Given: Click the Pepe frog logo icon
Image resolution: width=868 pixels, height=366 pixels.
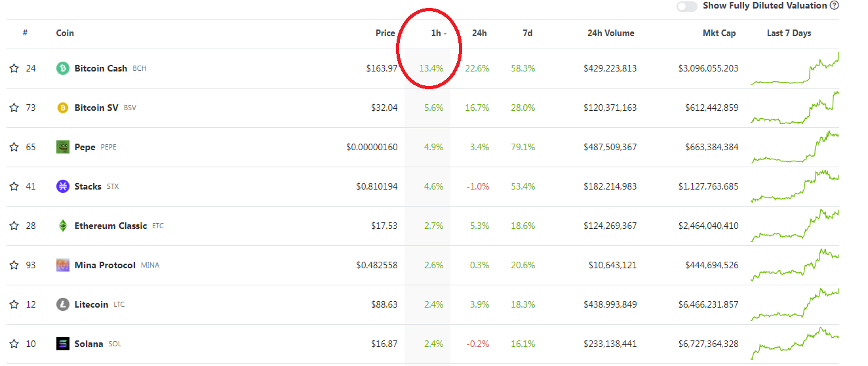Looking at the screenshot, I should 63,147.
